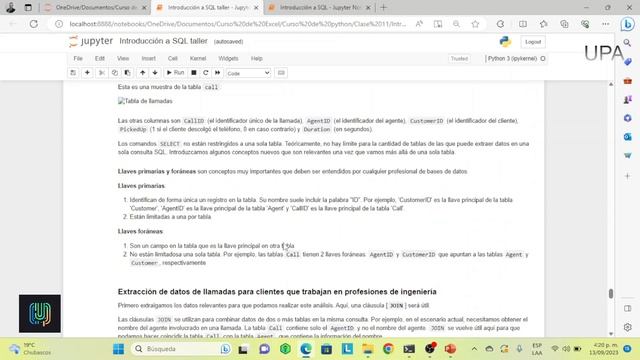Screen dimensions: 640x360
Task: Open split screen browser icon
Action: tap(523, 24)
